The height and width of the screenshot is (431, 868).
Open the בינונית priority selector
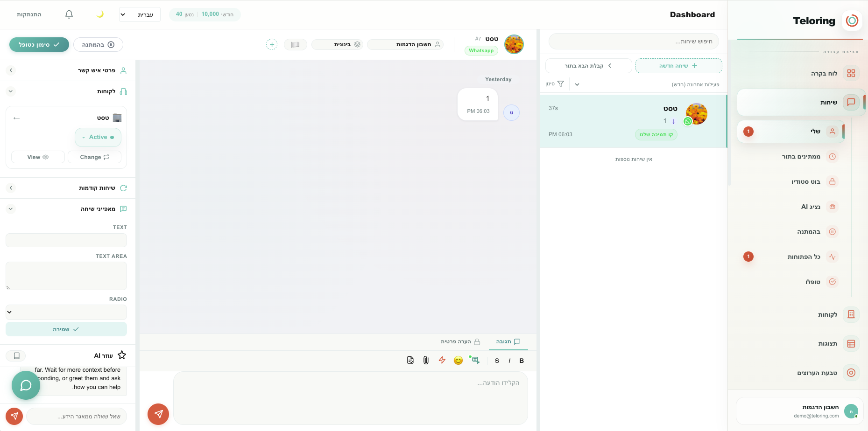tap(337, 45)
